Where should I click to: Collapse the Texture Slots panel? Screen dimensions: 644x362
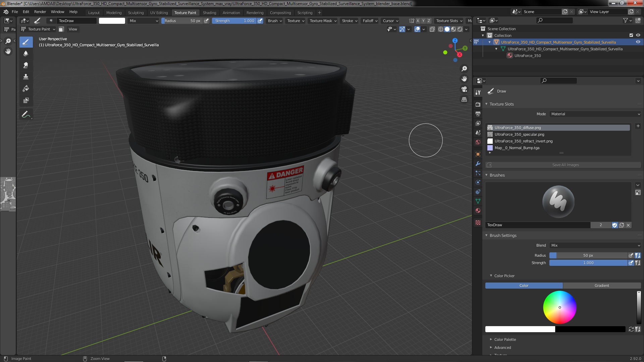coord(501,104)
